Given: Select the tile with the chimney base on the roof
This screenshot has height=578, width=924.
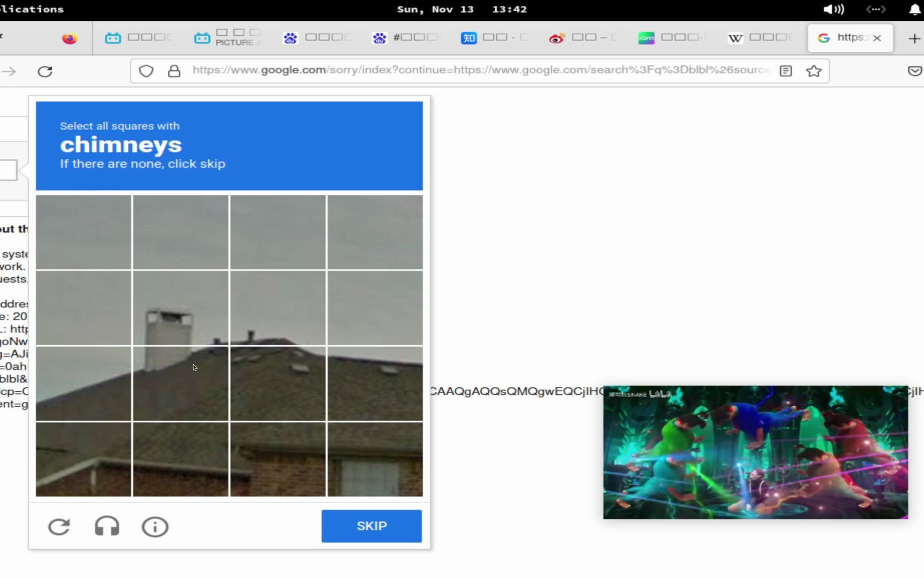Looking at the screenshot, I should [x=181, y=384].
